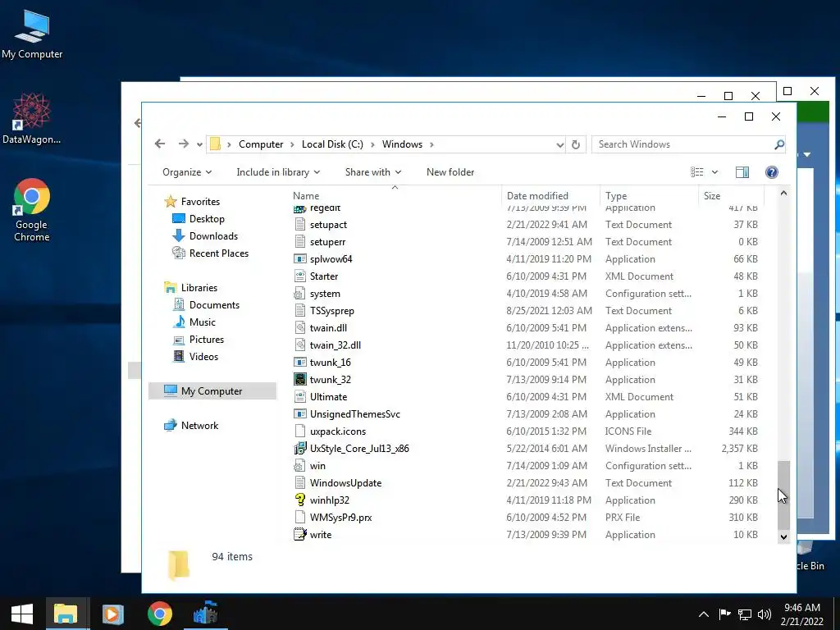Open the Documents library
This screenshot has height=630, width=840.
[x=214, y=305]
